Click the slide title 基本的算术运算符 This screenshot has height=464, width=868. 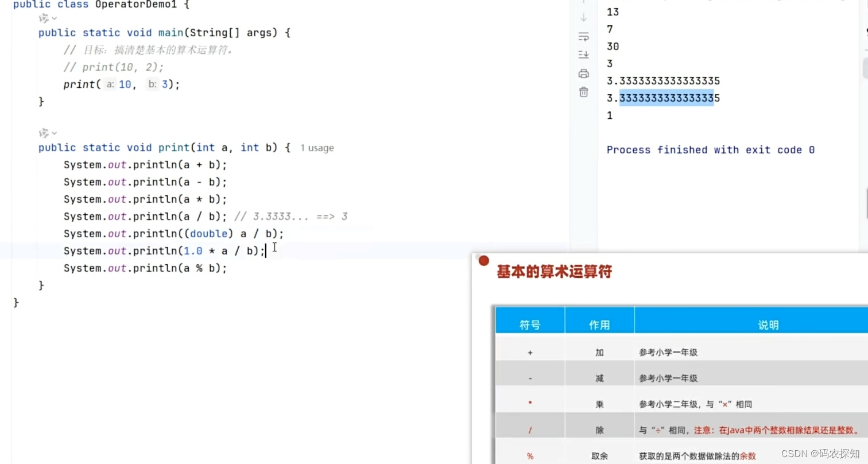555,272
